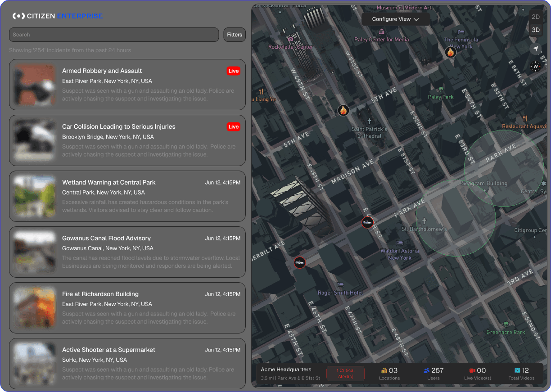Click the Wu Liang Ye restaurant fork icon
Viewport: 551px width, 392px height.
(x=262, y=92)
